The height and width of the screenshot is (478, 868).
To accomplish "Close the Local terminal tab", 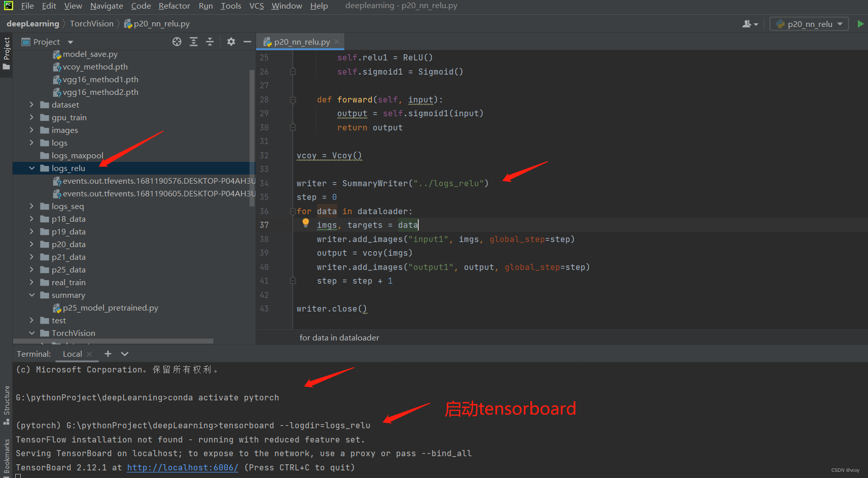I will click(90, 354).
